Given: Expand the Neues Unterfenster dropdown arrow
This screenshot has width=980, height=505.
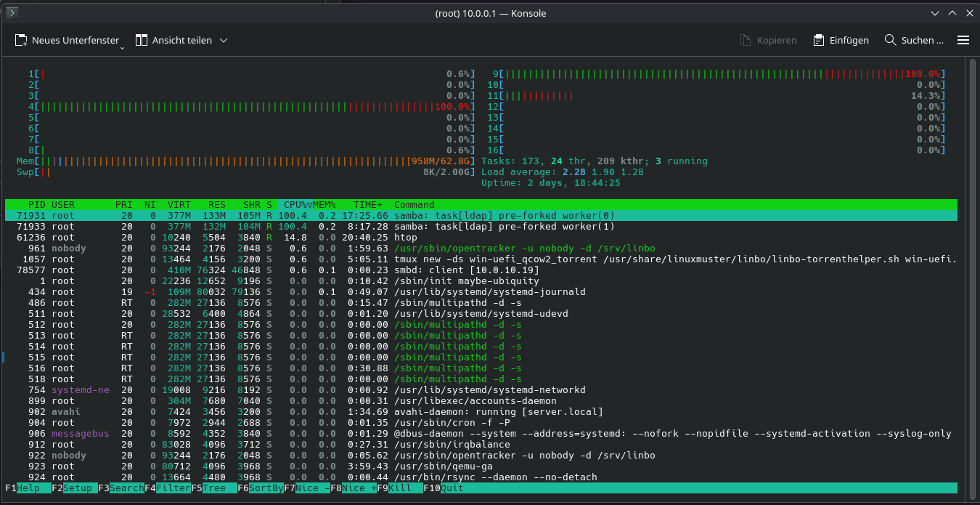Looking at the screenshot, I should (x=122, y=47).
